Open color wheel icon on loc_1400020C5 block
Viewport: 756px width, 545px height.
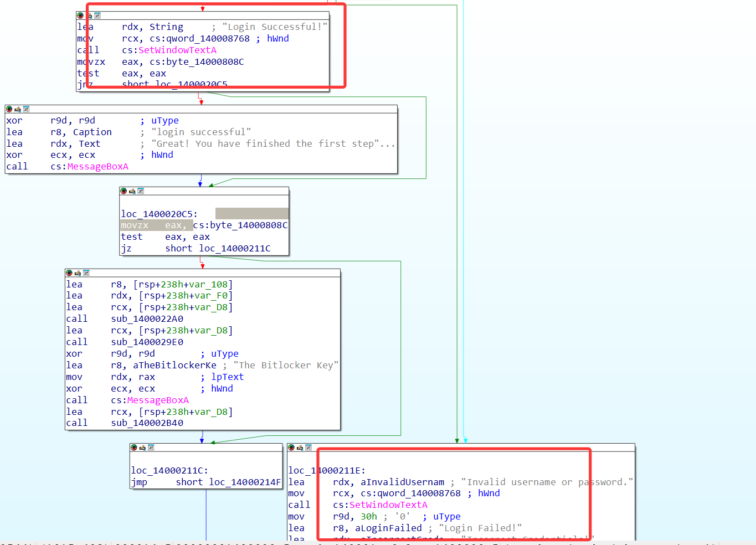tap(124, 191)
